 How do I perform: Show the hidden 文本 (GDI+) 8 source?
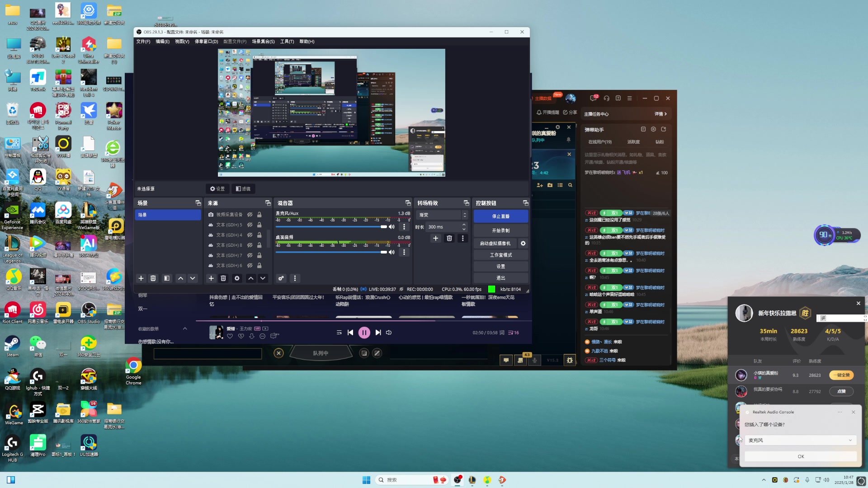pos(250,245)
